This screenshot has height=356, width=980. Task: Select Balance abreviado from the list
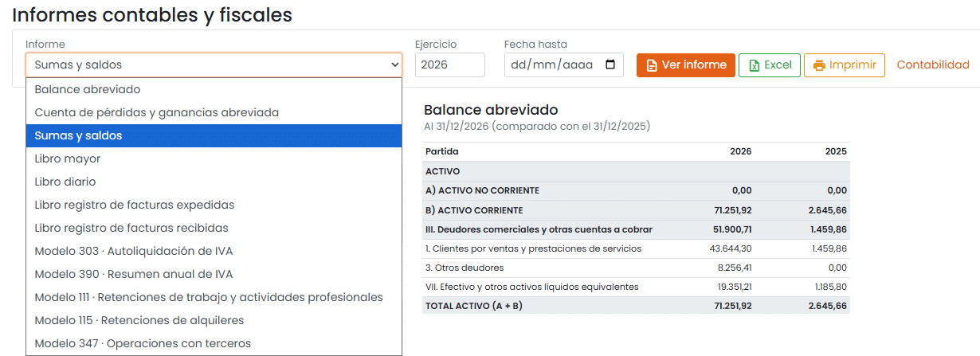click(x=214, y=89)
